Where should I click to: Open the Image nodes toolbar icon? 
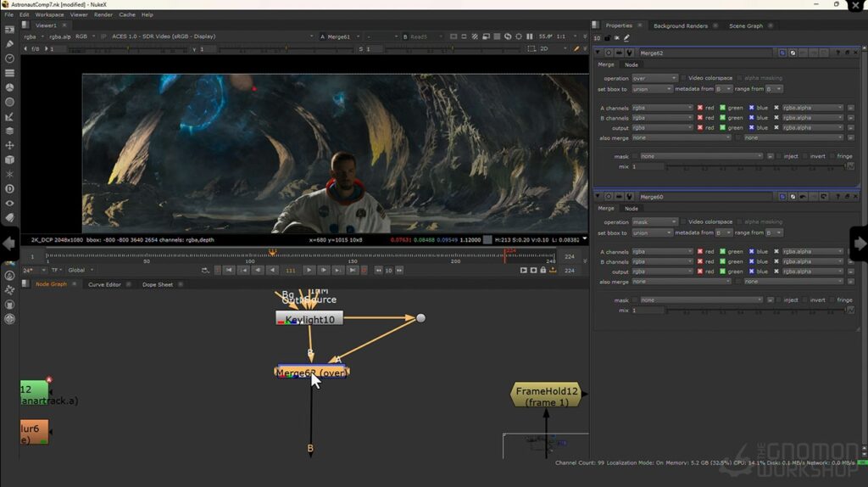(x=9, y=30)
